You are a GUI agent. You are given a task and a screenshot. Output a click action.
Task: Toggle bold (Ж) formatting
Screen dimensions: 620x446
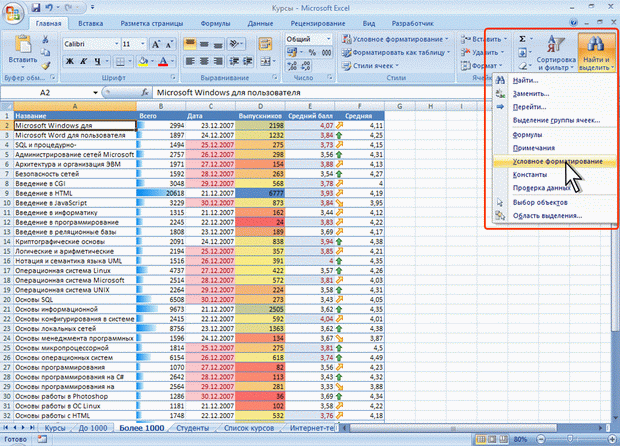[70, 61]
